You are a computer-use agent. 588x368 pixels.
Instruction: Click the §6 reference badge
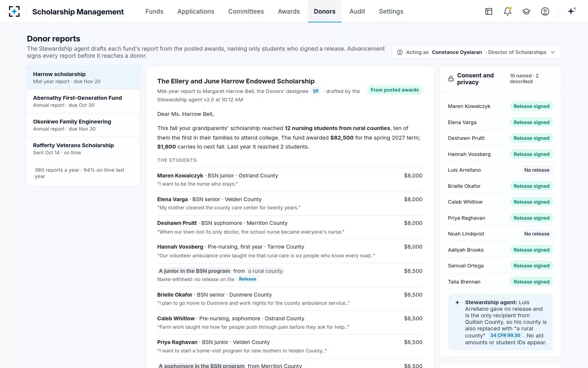pos(316,91)
